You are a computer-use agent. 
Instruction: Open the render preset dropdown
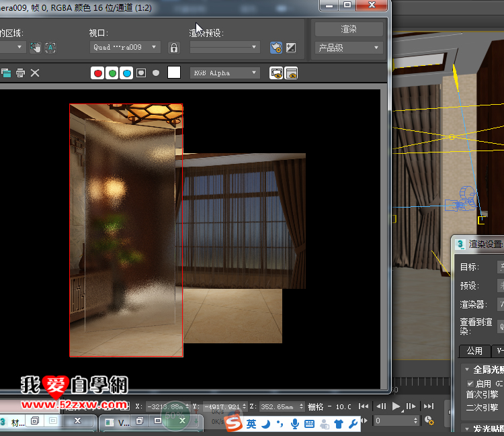pyautogui.click(x=224, y=47)
